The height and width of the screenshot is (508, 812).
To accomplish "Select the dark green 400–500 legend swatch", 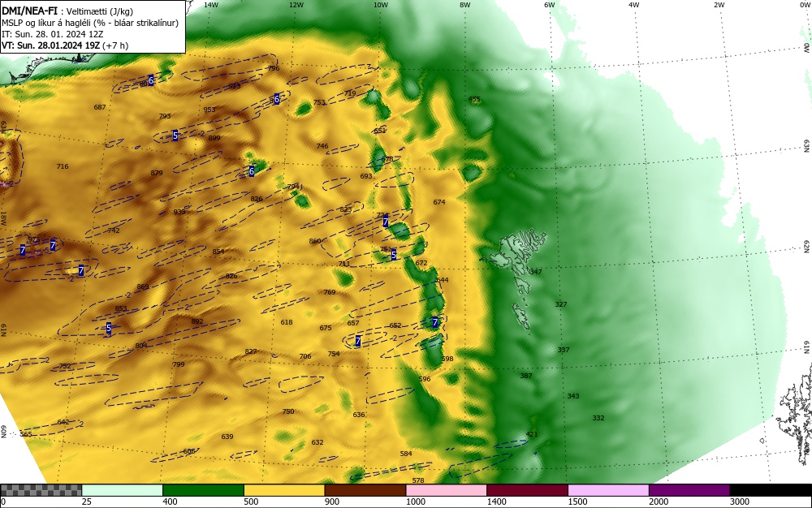I will click(203, 490).
